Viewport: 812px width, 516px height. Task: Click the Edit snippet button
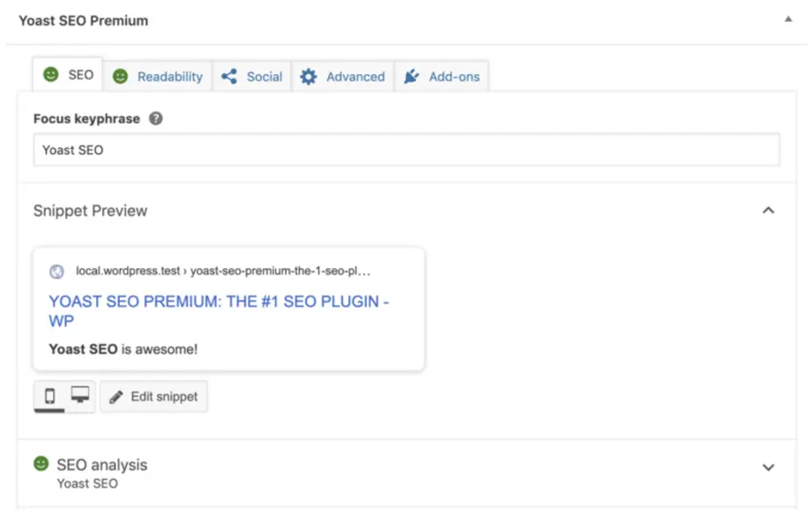pos(153,397)
